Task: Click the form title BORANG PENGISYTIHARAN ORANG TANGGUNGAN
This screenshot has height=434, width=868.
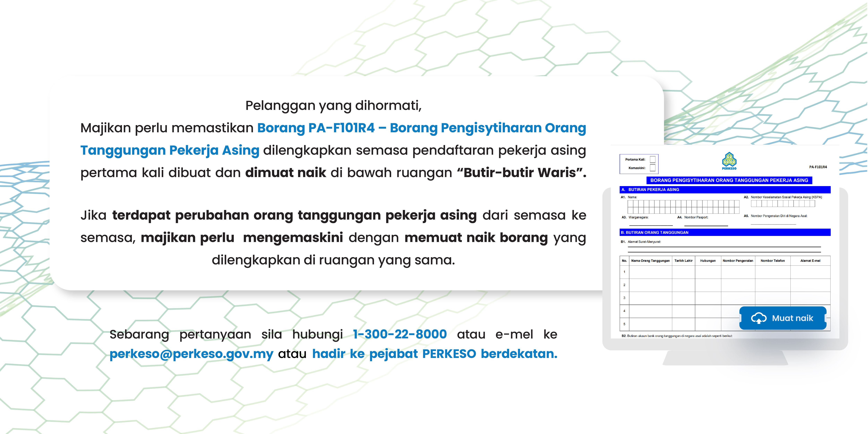Action: [729, 180]
